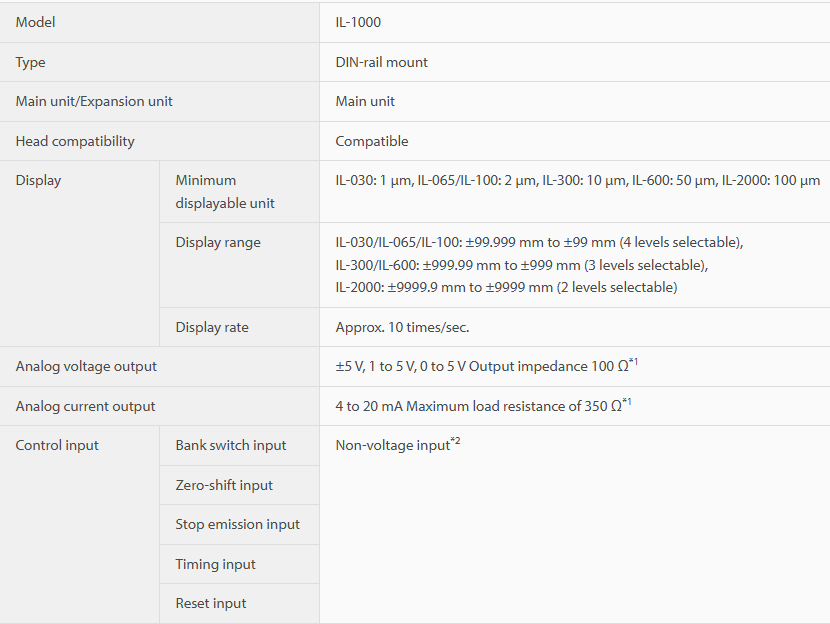Click the IL-030: 1 µm specification text
The image size is (830, 624).
click(x=373, y=180)
